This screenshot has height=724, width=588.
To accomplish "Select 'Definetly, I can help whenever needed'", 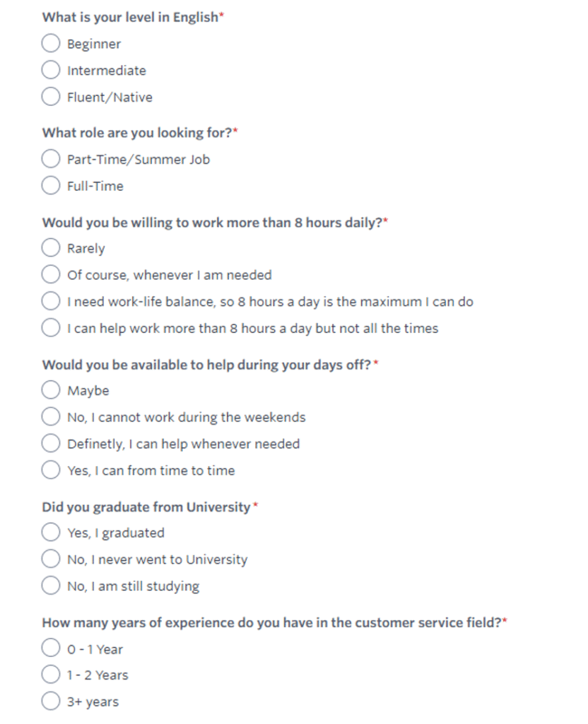I will click(51, 443).
